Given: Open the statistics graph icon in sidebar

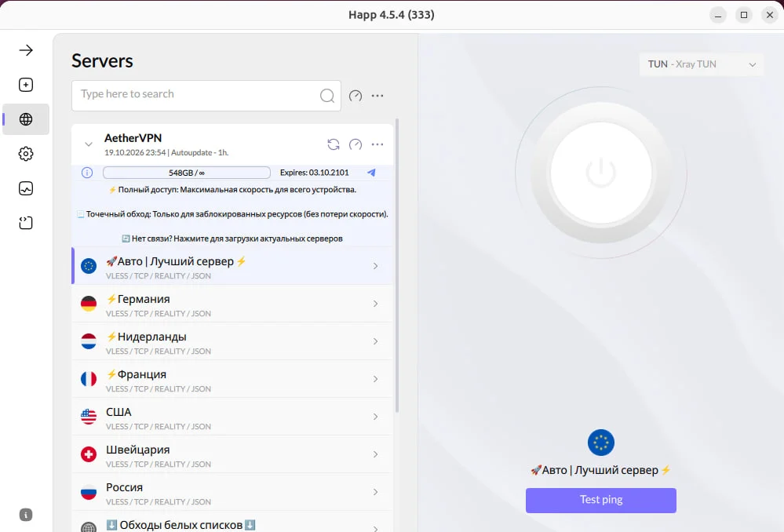Looking at the screenshot, I should [x=26, y=188].
